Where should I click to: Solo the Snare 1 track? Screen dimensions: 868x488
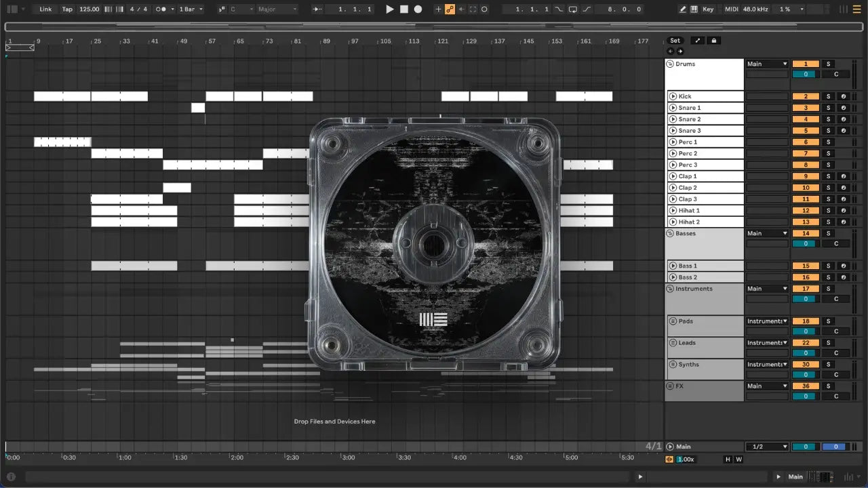point(828,108)
